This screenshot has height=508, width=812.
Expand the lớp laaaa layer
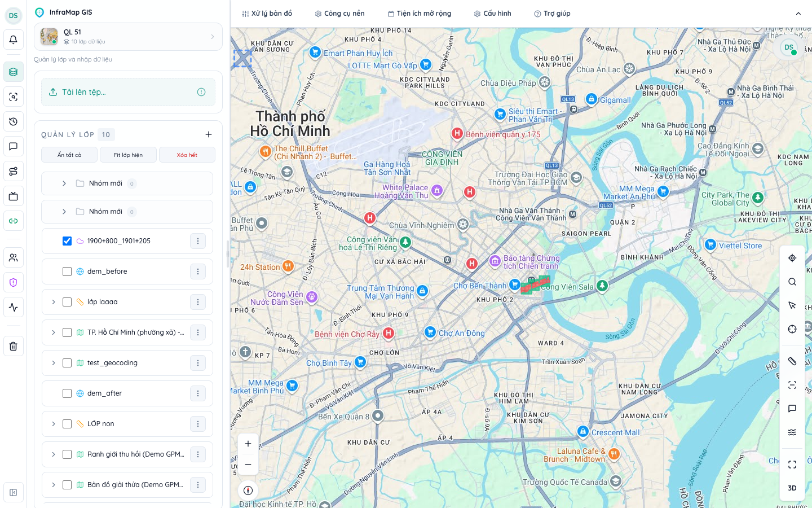pos(54,302)
